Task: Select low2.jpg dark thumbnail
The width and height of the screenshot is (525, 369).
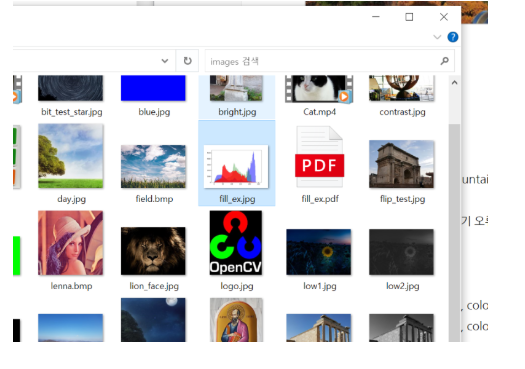Action: coord(401,252)
